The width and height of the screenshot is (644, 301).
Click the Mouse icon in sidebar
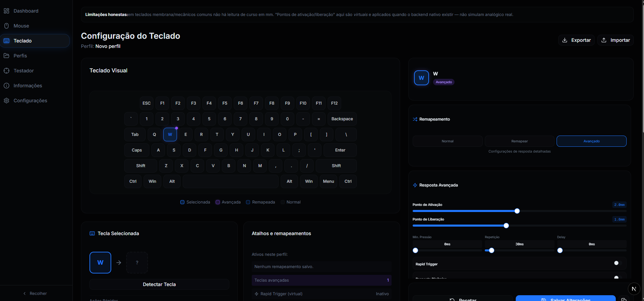[6, 26]
